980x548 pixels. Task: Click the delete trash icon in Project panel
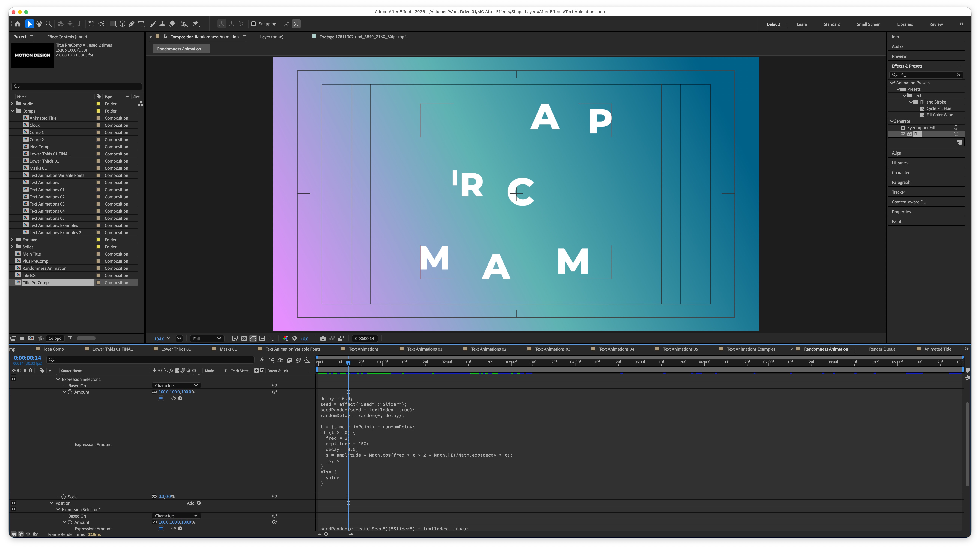point(70,338)
